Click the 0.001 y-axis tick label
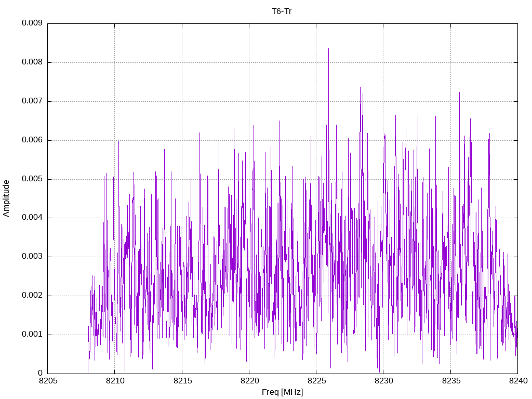The image size is (532, 399). coord(32,335)
